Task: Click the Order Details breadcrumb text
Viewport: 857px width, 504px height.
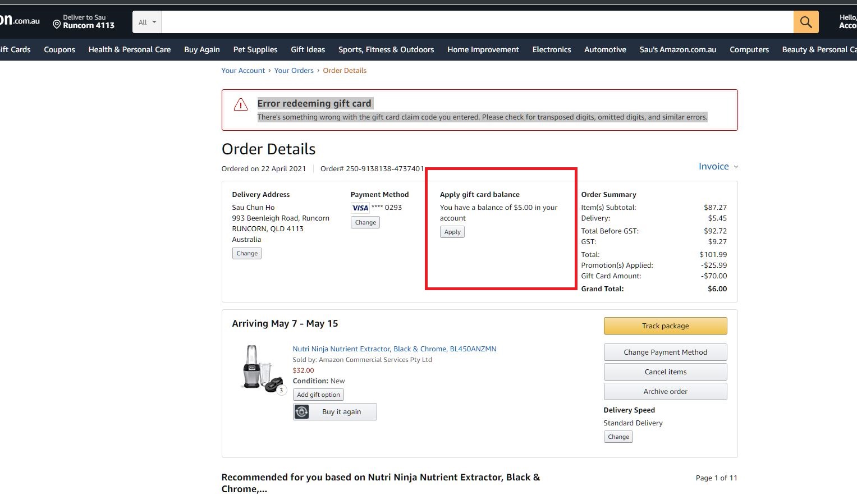Action: (345, 71)
